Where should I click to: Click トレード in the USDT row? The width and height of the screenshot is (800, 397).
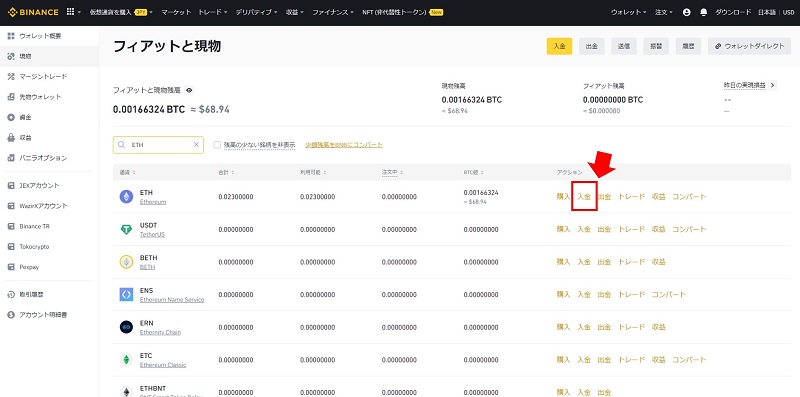[x=632, y=229]
